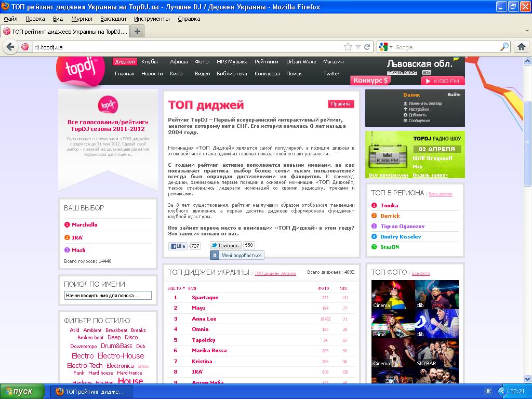Viewport: 532px width, 399px height.
Task: Open Рейтинги navigation link
Action: [267, 61]
